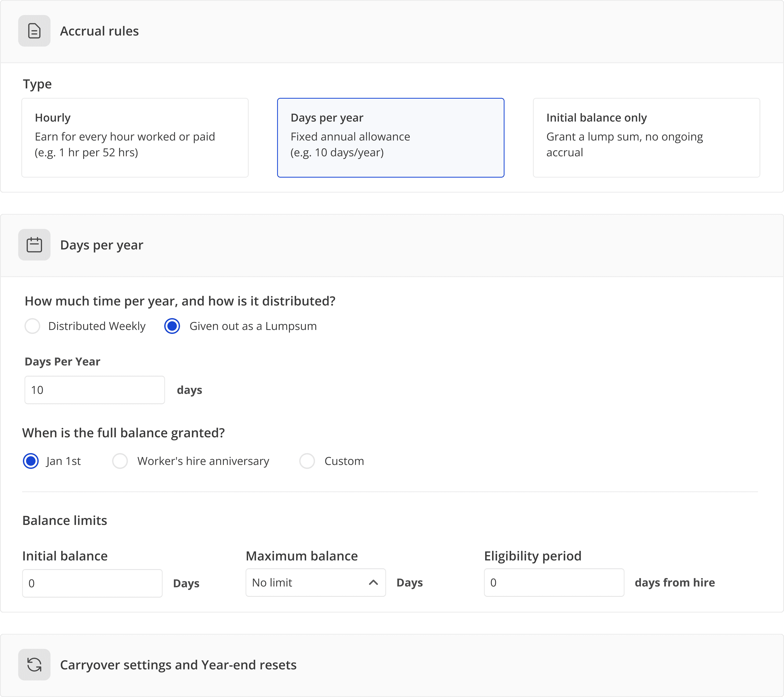784x697 pixels.
Task: Choose Jan 1st grant date radio
Action: [x=31, y=461]
